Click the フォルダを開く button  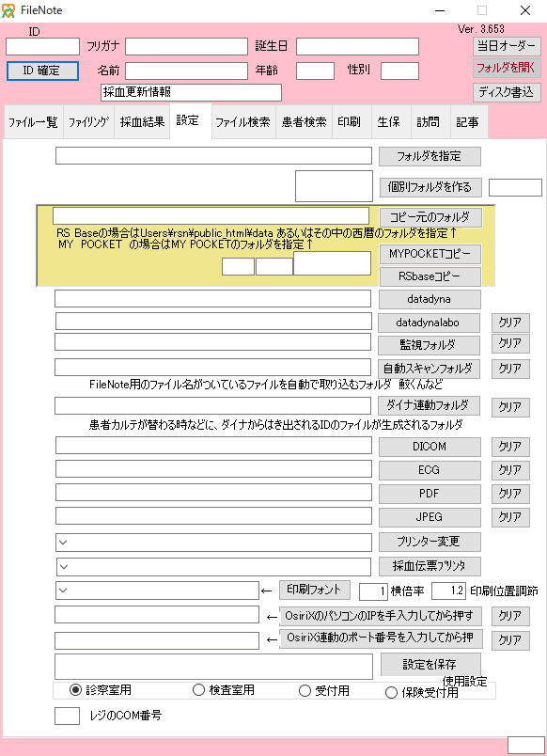[507, 68]
